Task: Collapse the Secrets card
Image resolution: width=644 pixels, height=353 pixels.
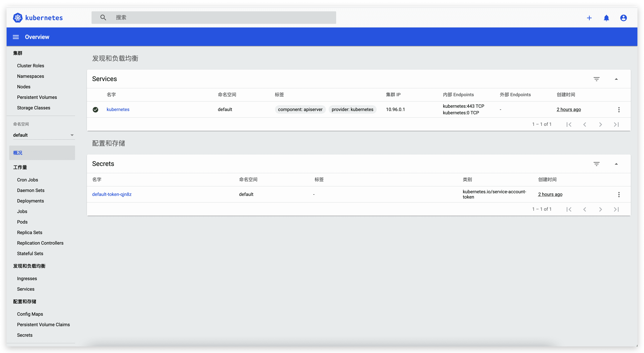Action: [x=616, y=164]
